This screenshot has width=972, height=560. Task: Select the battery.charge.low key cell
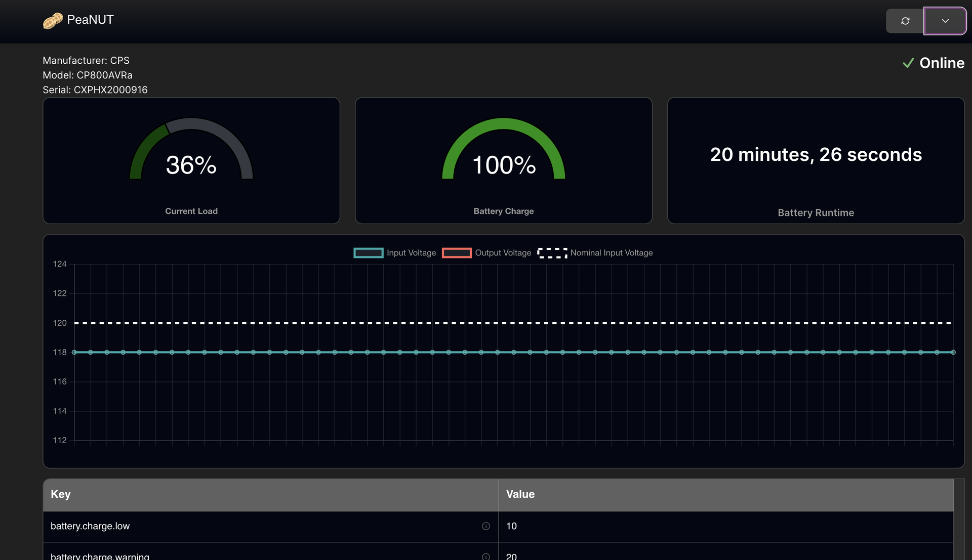click(271, 527)
